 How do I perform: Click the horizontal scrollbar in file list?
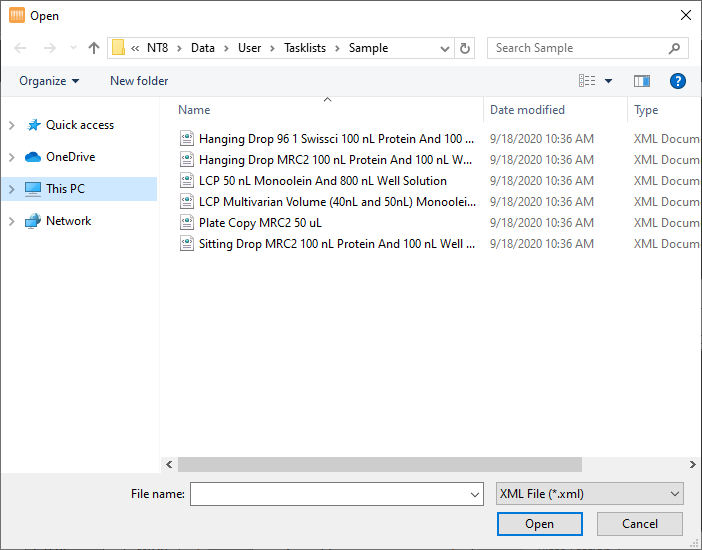click(380, 464)
